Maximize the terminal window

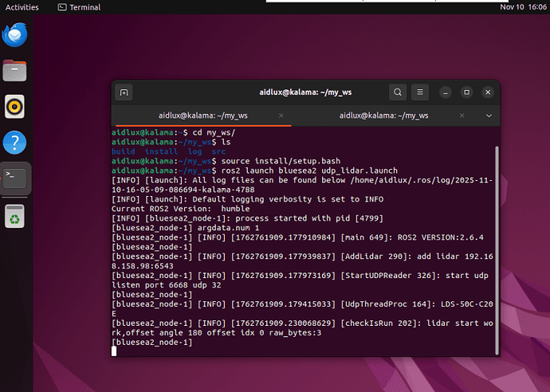[x=467, y=92]
